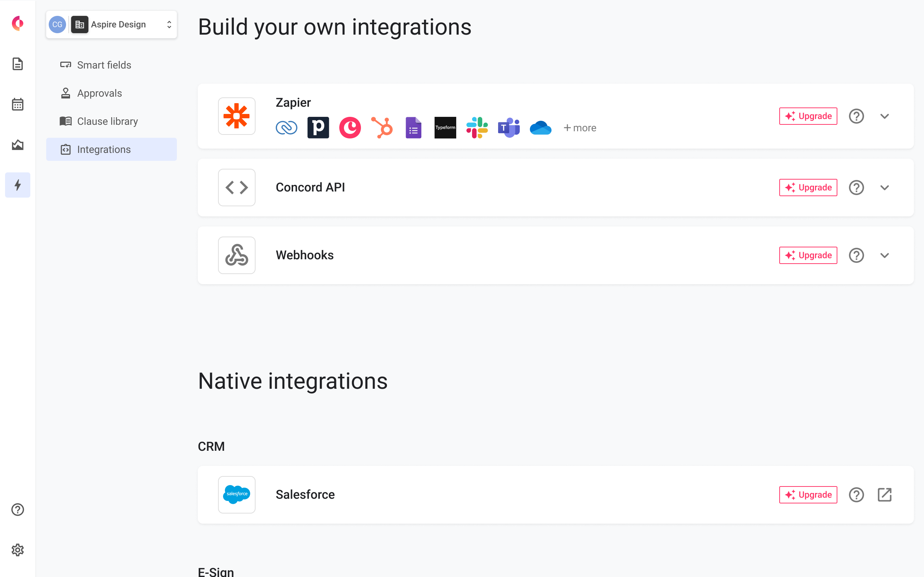This screenshot has height=577, width=924.
Task: Click the Concord home logo
Action: tap(18, 24)
